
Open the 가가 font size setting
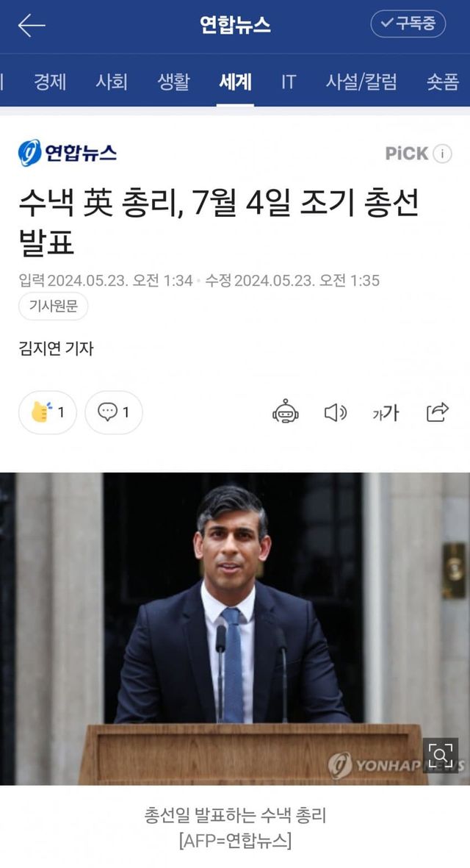[386, 412]
